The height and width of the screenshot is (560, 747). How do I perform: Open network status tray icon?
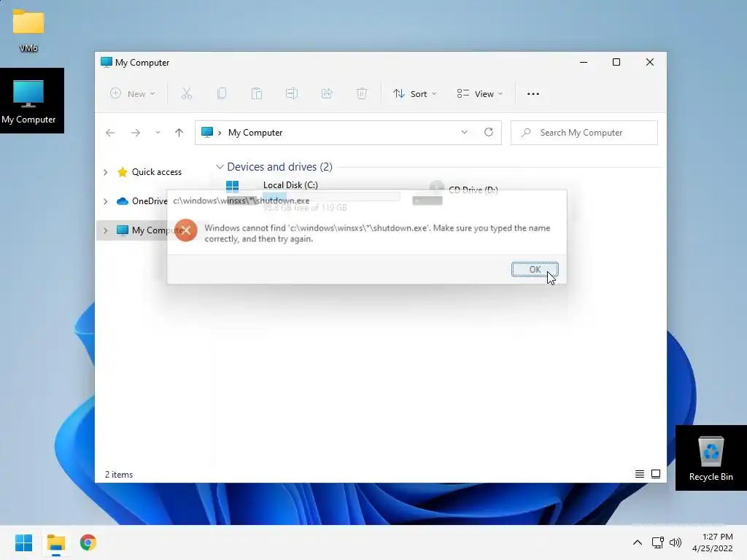[658, 542]
